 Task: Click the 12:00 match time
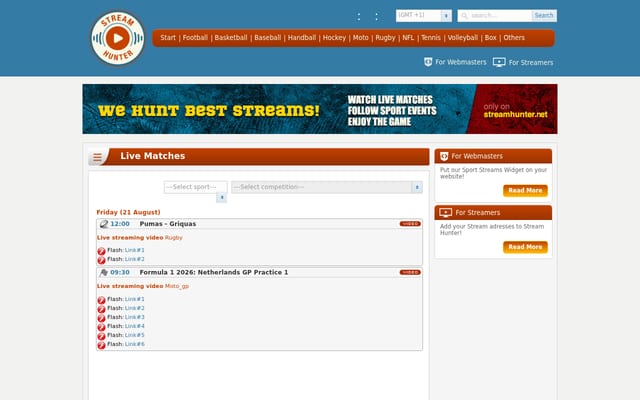(120, 224)
